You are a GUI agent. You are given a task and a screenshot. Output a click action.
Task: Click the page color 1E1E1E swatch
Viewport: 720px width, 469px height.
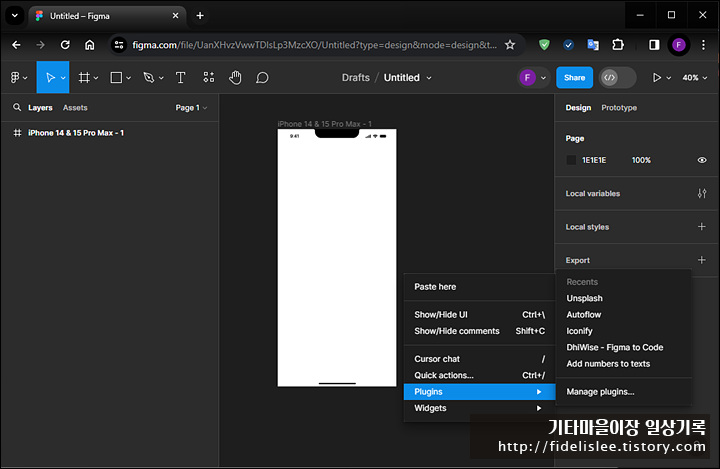571,160
